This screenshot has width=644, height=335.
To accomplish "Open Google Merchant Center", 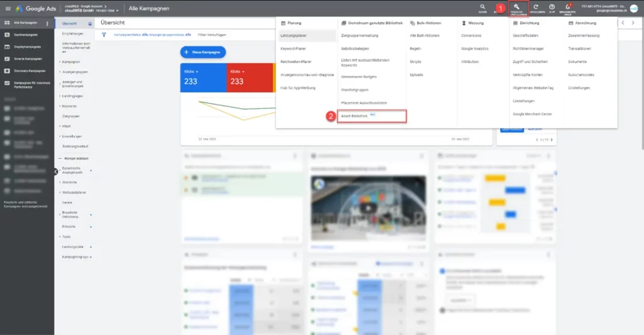I will 532,114.
